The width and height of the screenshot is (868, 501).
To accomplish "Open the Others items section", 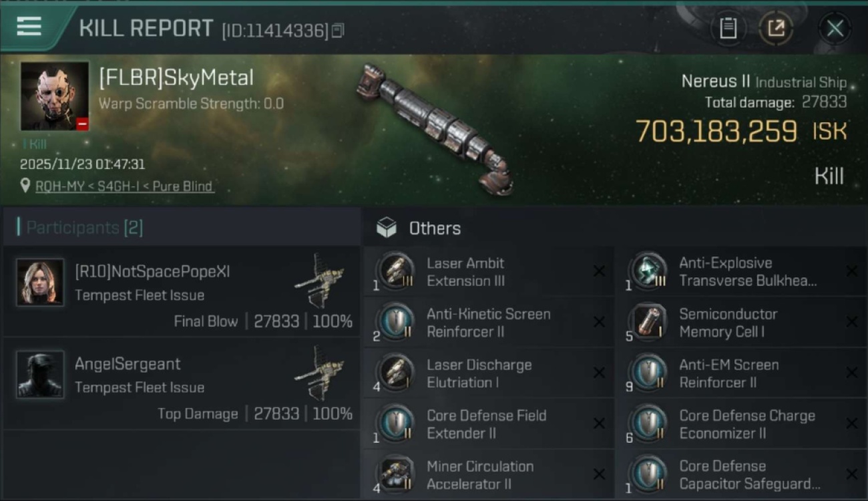I will click(x=434, y=228).
